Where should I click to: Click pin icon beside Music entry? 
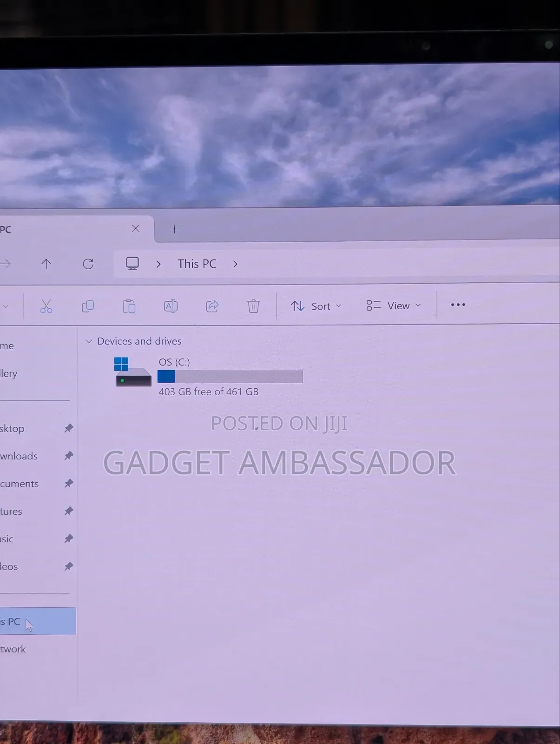tap(69, 538)
